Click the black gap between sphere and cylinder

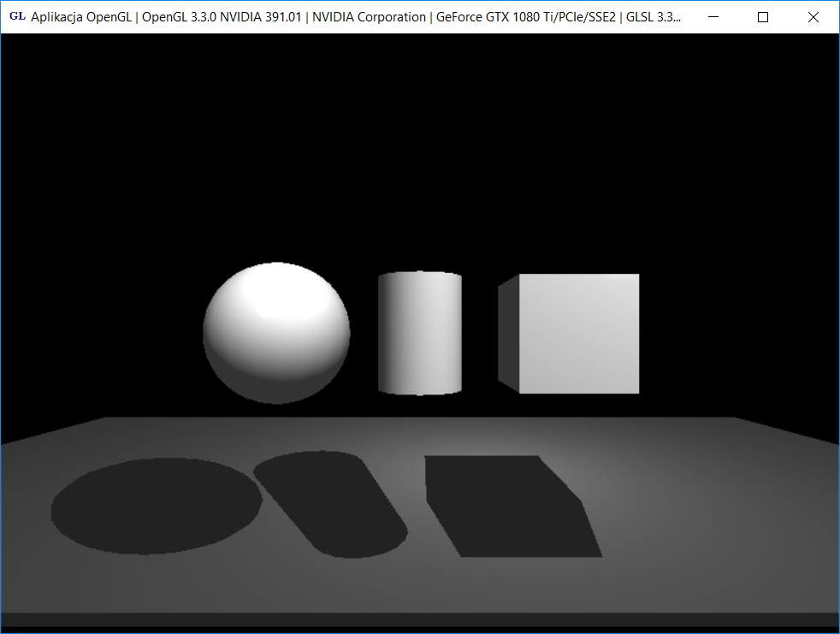coord(364,334)
